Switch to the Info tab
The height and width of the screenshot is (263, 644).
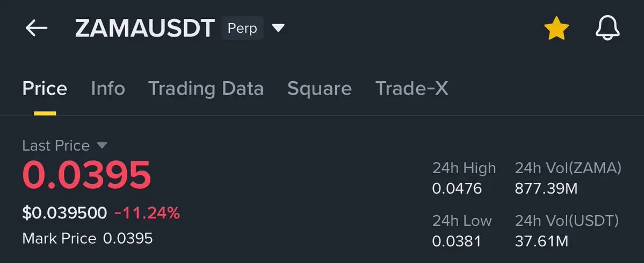tap(108, 89)
